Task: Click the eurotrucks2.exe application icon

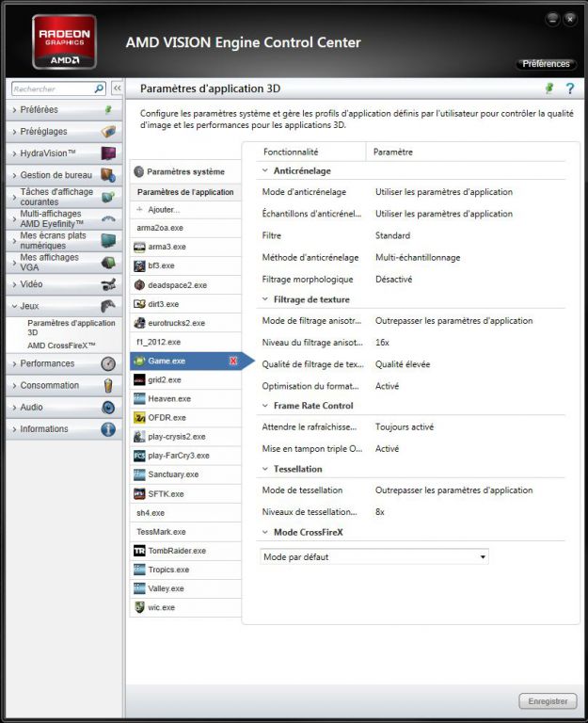Action: [139, 323]
